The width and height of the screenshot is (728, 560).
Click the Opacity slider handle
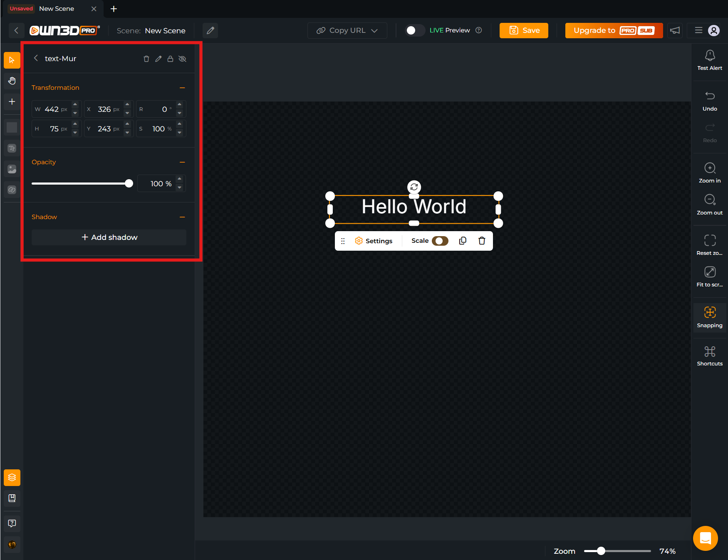(129, 183)
